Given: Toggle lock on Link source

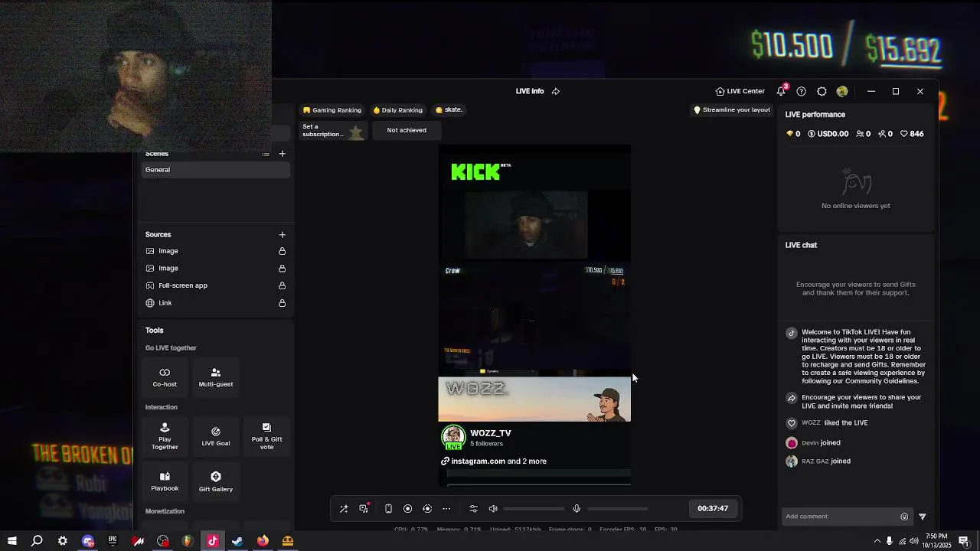Looking at the screenshot, I should point(282,303).
